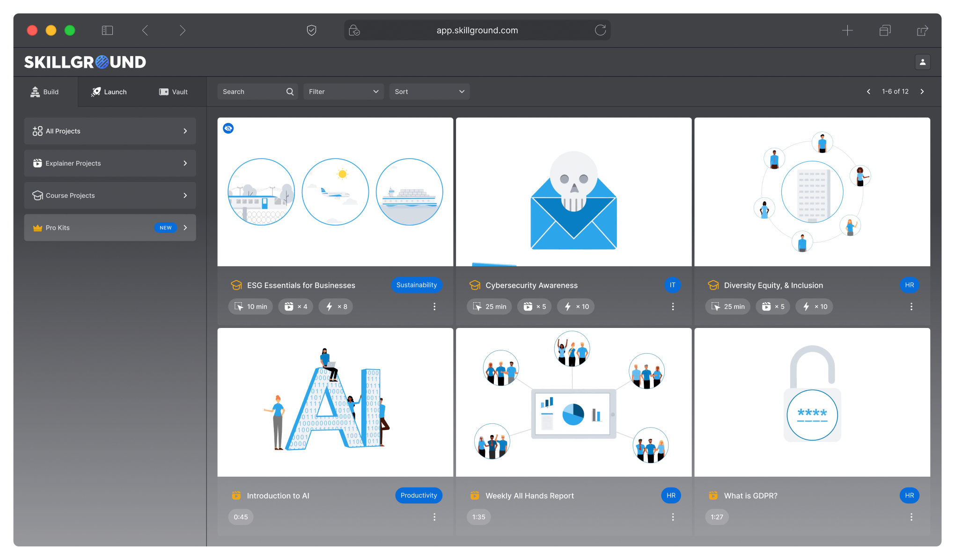Open the Filter dropdown
The image size is (955, 560).
pos(343,92)
